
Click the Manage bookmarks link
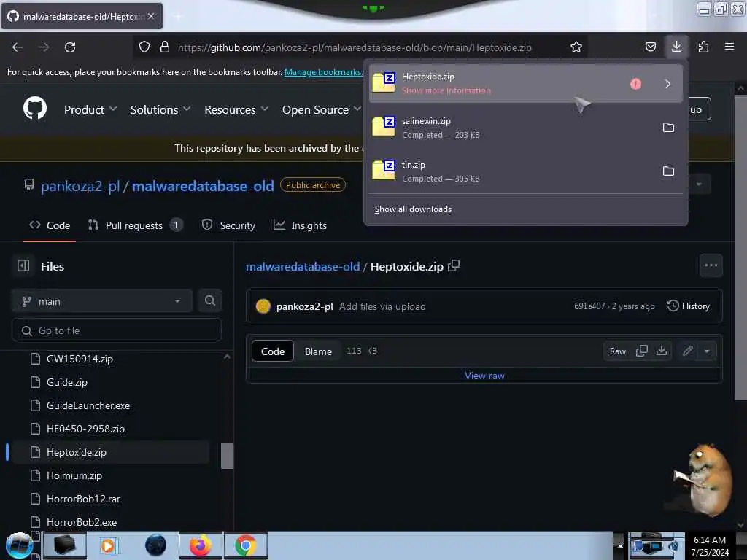tap(323, 72)
